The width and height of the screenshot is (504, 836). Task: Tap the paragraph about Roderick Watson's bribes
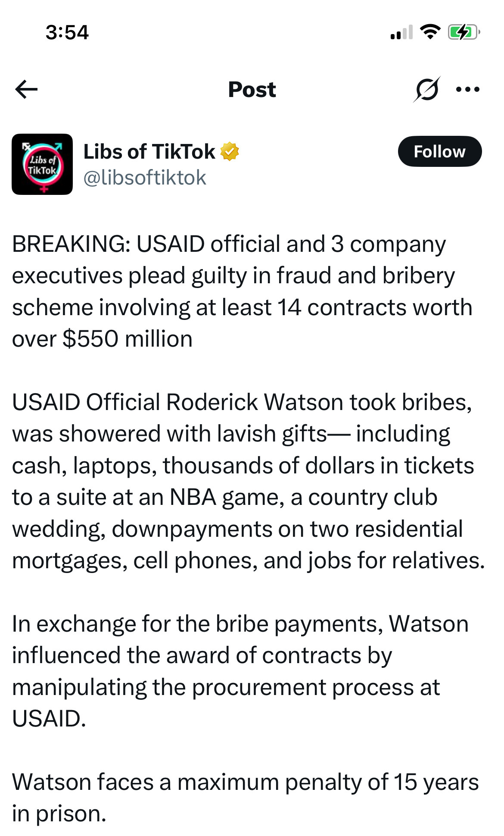(249, 481)
